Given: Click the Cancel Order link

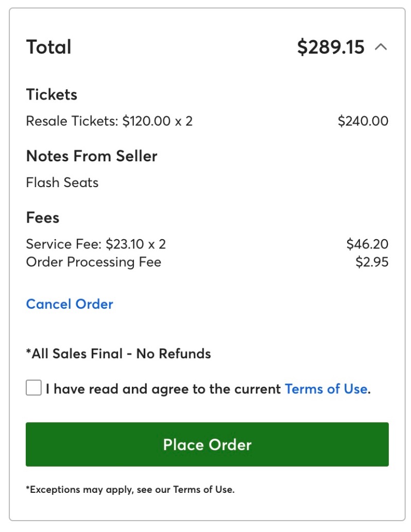Looking at the screenshot, I should click(70, 304).
